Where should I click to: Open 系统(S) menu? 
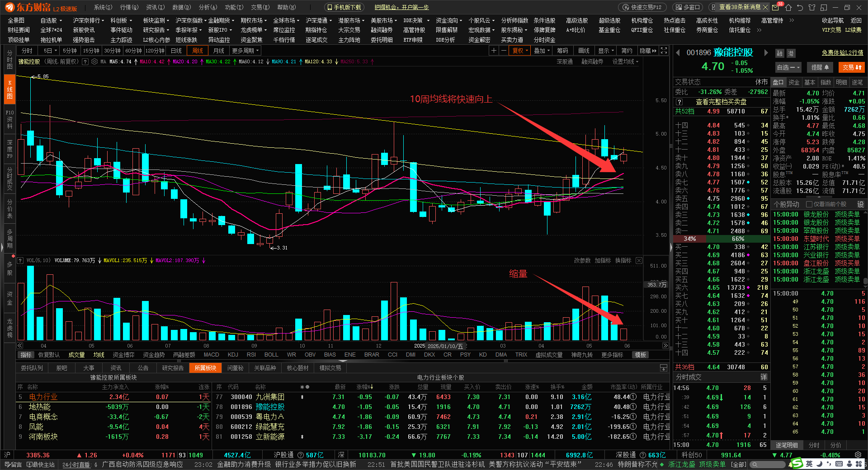pos(103,7)
